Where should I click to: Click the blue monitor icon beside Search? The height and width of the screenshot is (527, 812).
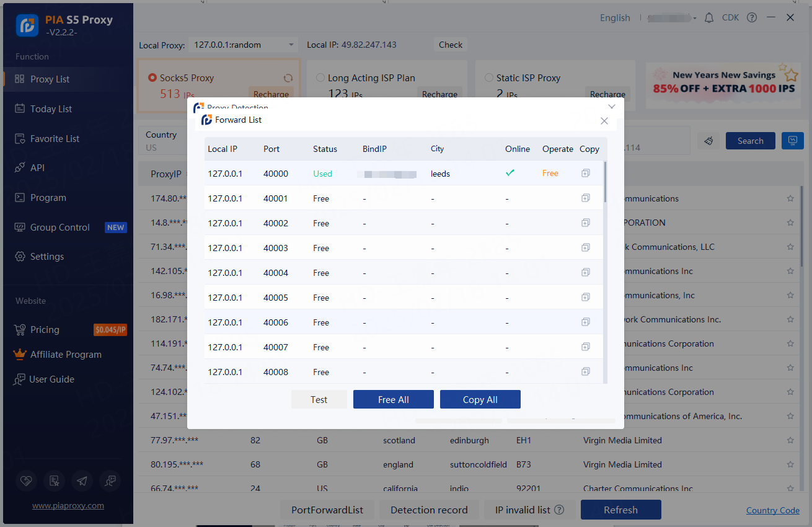coord(792,141)
